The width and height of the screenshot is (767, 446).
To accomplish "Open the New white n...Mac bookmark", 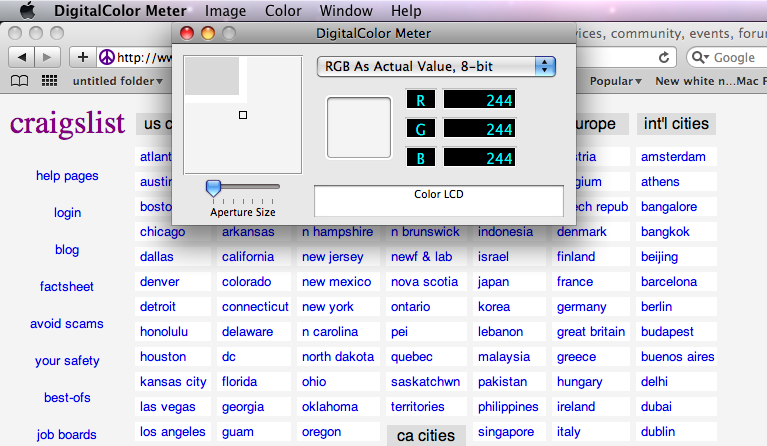I will 711,81.
